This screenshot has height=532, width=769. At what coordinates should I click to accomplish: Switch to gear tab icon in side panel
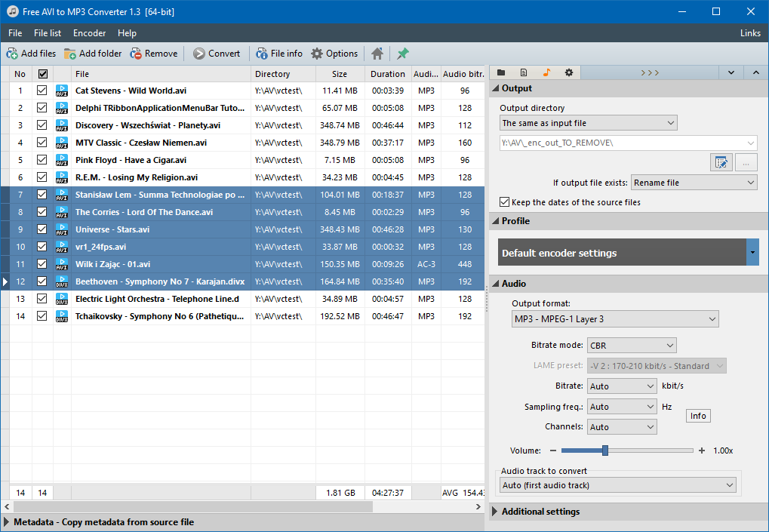click(x=569, y=72)
